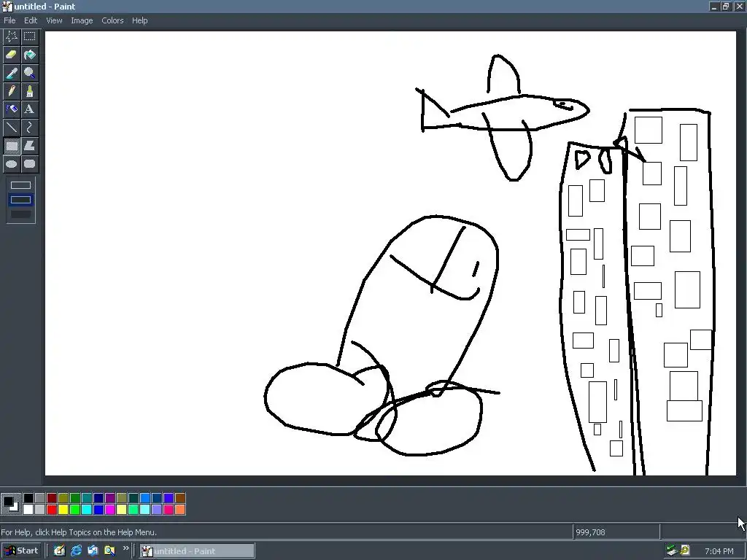Choose the dark red maroon swatch

coord(52,498)
